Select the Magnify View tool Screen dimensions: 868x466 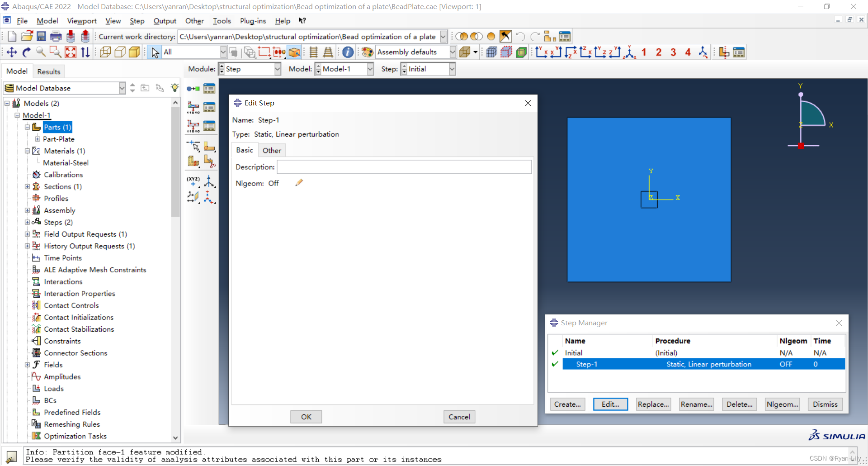point(41,52)
